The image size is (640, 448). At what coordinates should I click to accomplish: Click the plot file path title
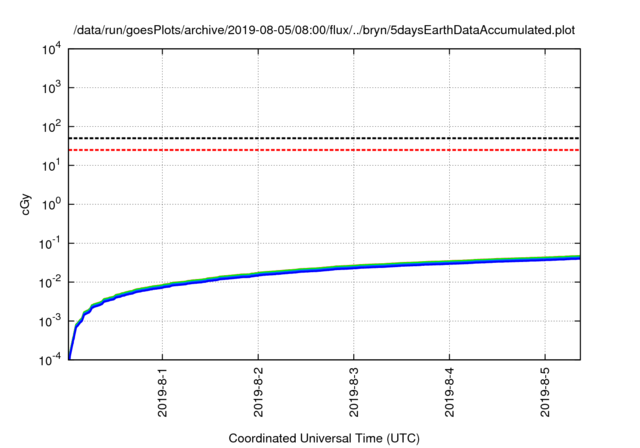tap(324, 30)
